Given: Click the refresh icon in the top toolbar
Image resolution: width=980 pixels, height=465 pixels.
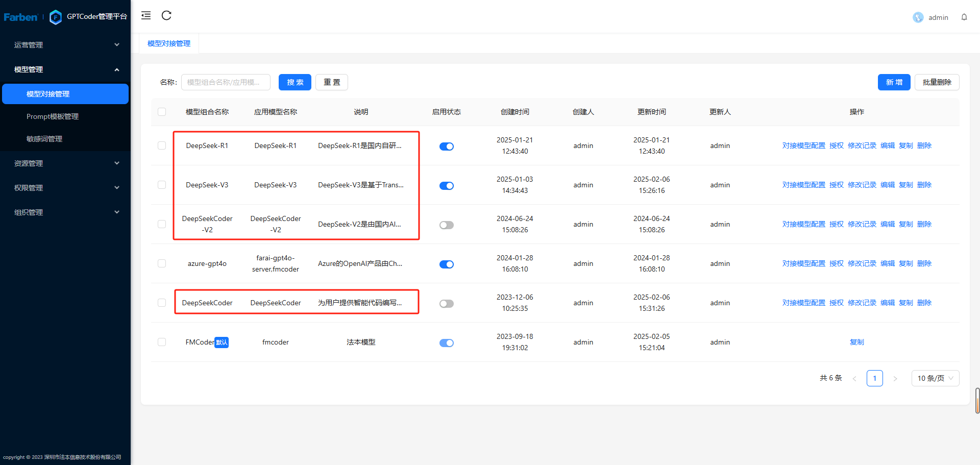Looking at the screenshot, I should click(166, 15).
